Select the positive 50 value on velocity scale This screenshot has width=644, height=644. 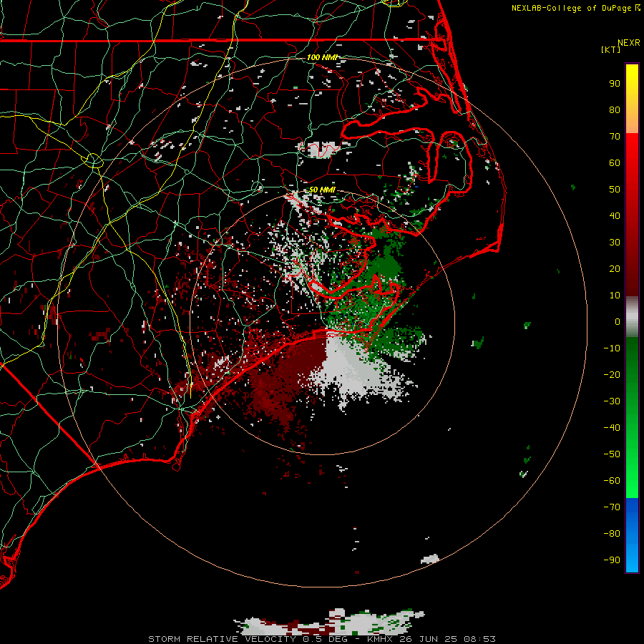[615, 190]
